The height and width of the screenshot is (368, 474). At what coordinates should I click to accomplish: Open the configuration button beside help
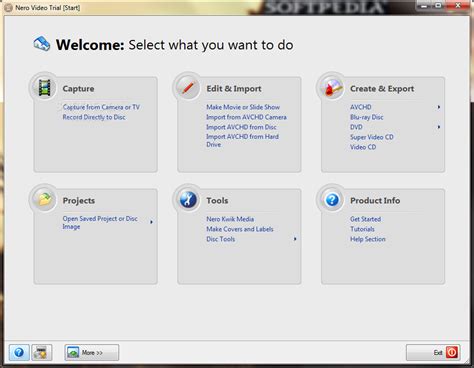coord(42,352)
